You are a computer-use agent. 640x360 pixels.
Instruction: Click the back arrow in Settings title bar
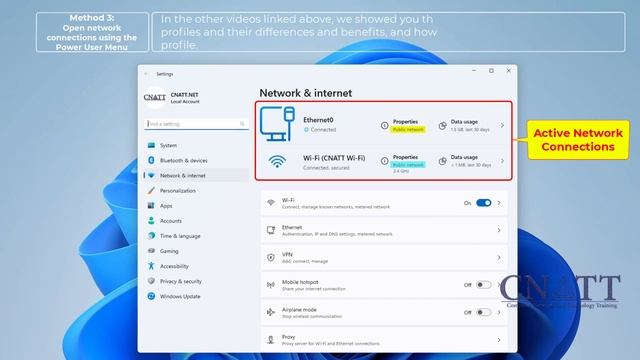point(147,74)
